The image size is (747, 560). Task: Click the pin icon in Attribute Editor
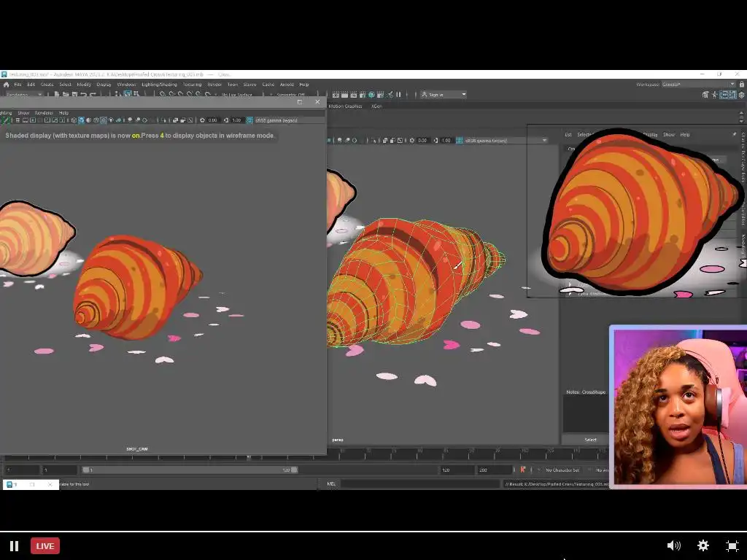734,134
